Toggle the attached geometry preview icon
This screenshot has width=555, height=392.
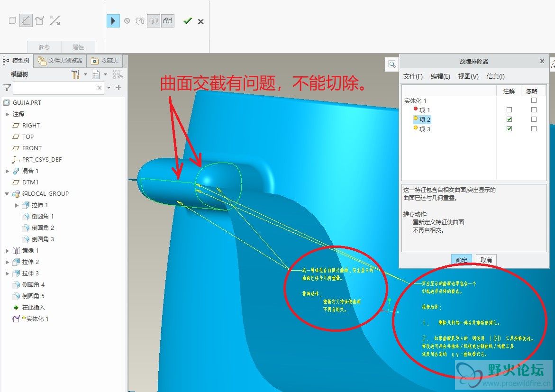click(x=153, y=21)
